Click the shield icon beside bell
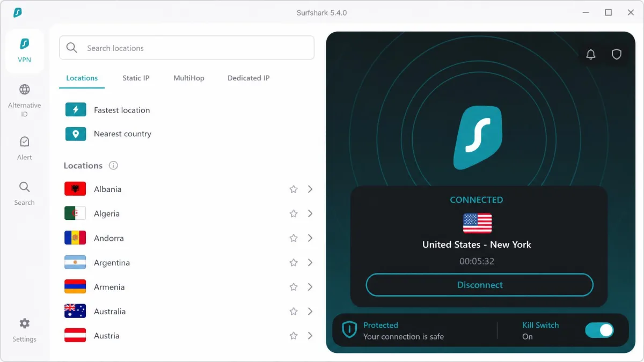644x362 pixels. coord(617,54)
